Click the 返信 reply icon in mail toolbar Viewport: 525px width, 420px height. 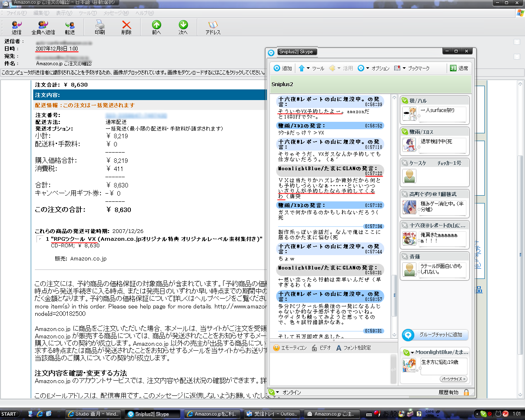pyautogui.click(x=16, y=25)
